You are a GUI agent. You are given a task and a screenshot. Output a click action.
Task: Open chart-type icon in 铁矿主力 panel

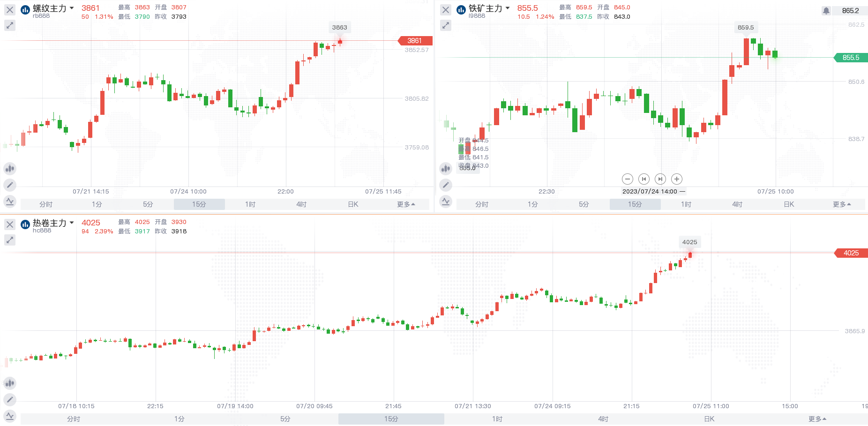pos(446,169)
